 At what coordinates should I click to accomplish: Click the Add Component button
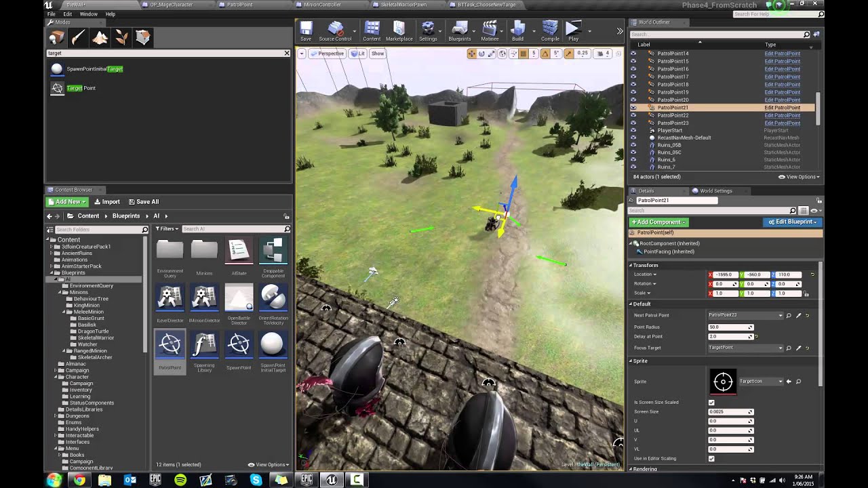click(x=658, y=222)
